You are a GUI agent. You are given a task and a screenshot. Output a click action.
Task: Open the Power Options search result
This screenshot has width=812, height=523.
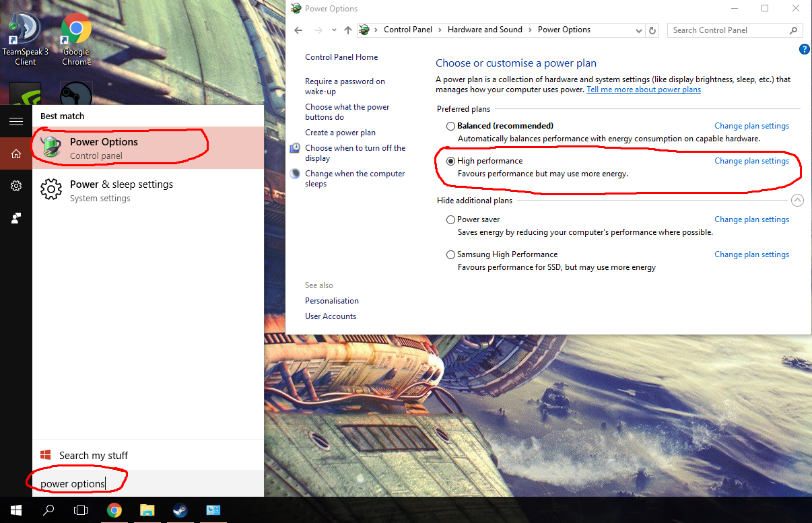(148, 147)
